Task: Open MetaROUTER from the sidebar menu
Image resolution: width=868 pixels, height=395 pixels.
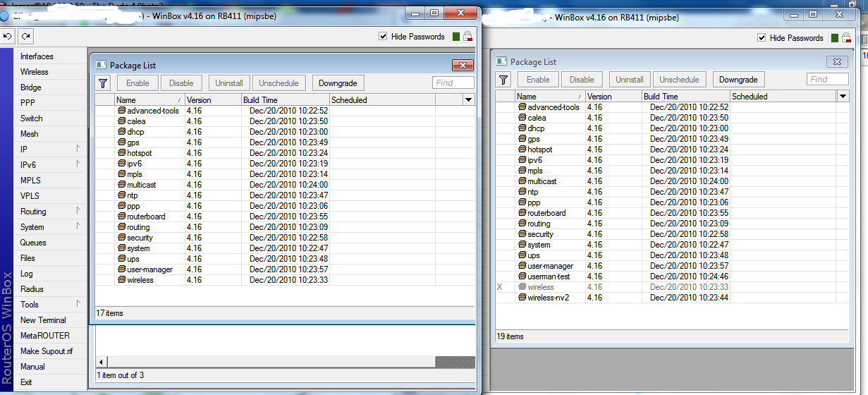Action: click(x=50, y=336)
